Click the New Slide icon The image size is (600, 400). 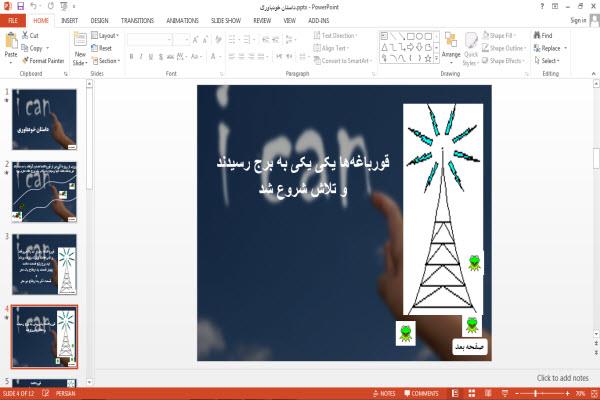[x=80, y=40]
